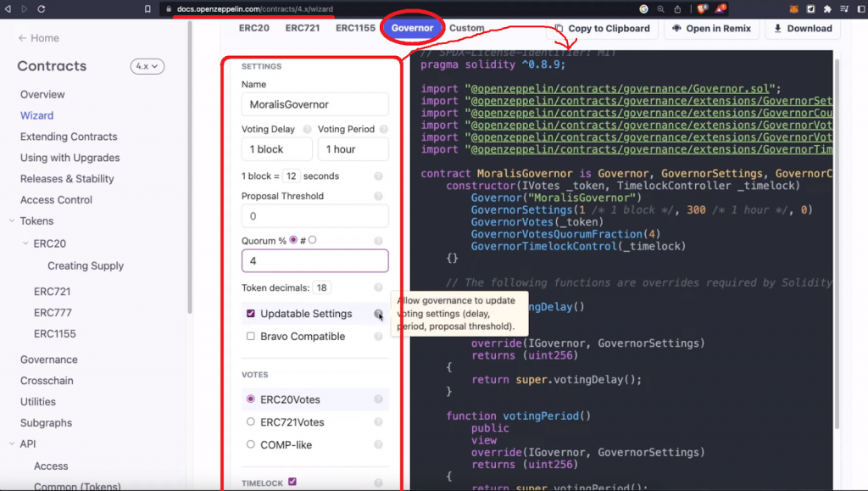Click the share icon in address bar
This screenshot has height=491, width=868.
tap(677, 8)
